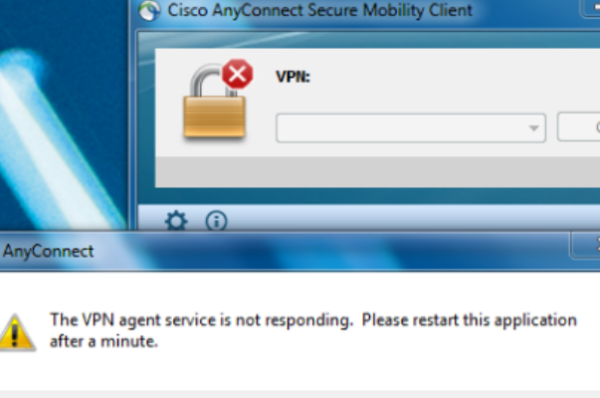Click the 'after a minute.' message line
The image size is (600, 398).
104,341
